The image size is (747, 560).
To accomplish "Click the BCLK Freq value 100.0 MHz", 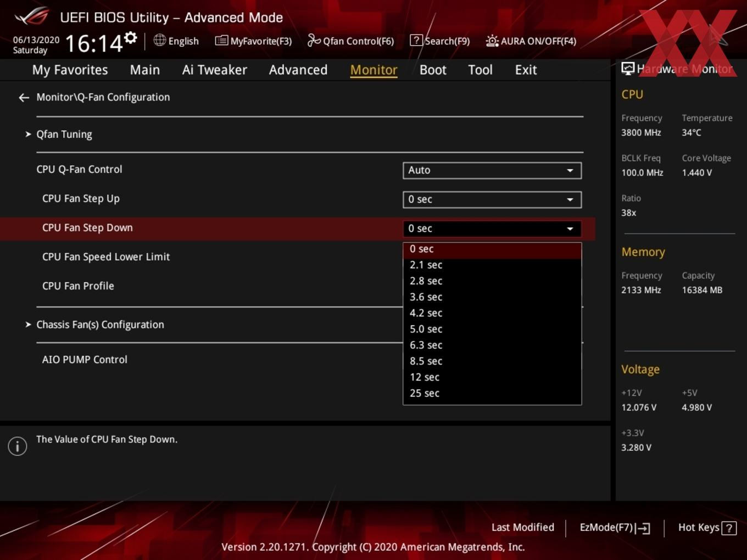I will pos(642,173).
